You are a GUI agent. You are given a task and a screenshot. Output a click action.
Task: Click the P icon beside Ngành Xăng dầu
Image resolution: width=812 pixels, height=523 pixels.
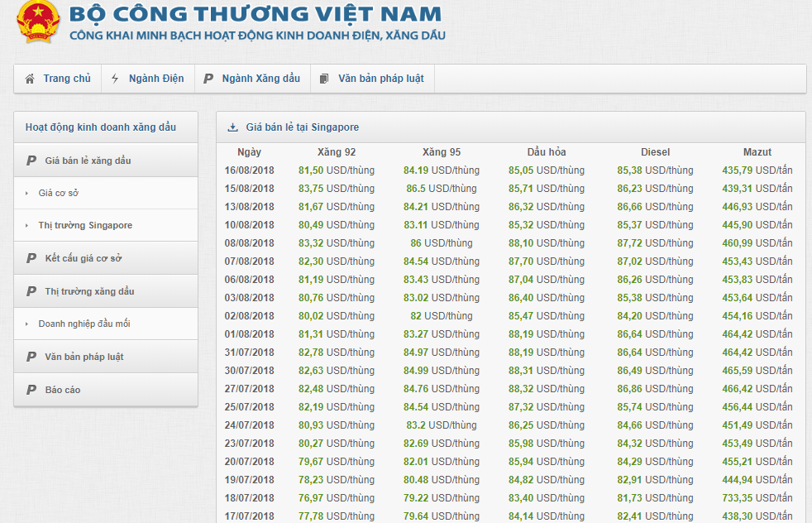[208, 79]
